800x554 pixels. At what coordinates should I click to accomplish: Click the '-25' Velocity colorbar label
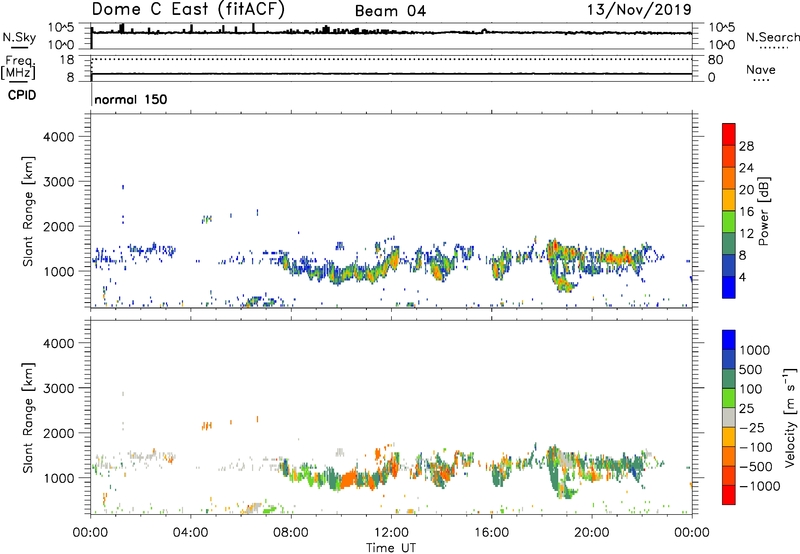pyautogui.click(x=751, y=428)
